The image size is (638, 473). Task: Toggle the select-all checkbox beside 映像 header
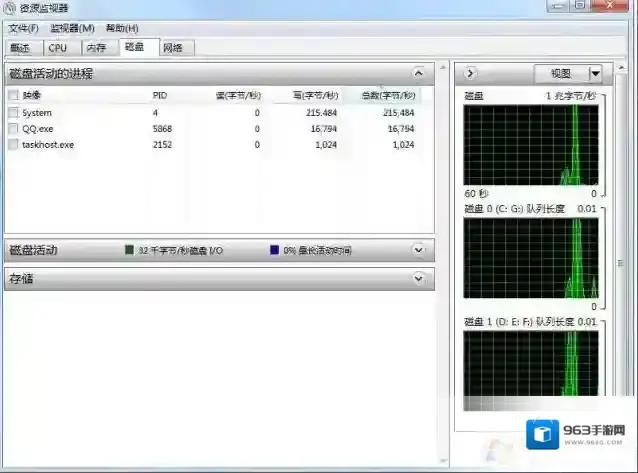click(x=13, y=95)
